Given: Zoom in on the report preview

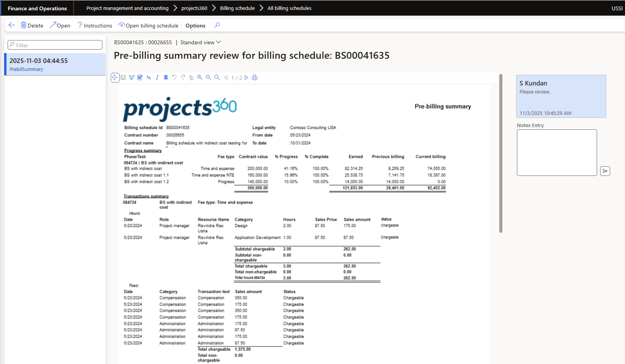Looking at the screenshot, I should click(200, 77).
